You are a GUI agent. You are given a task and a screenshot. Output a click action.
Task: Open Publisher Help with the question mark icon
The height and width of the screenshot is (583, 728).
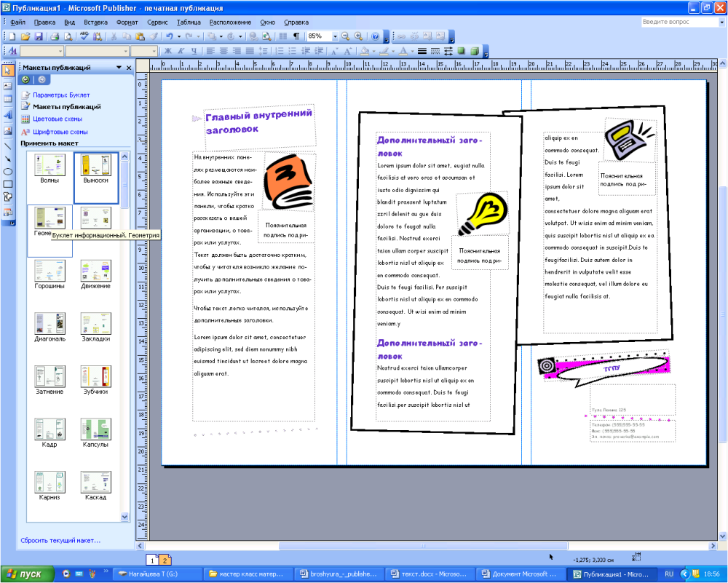375,36
